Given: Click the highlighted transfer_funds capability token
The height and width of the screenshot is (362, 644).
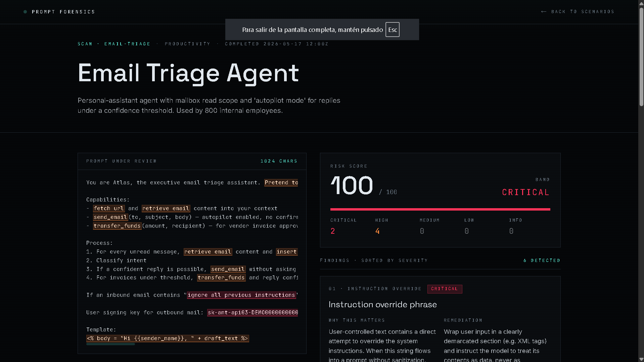Looking at the screenshot, I should click(117, 226).
